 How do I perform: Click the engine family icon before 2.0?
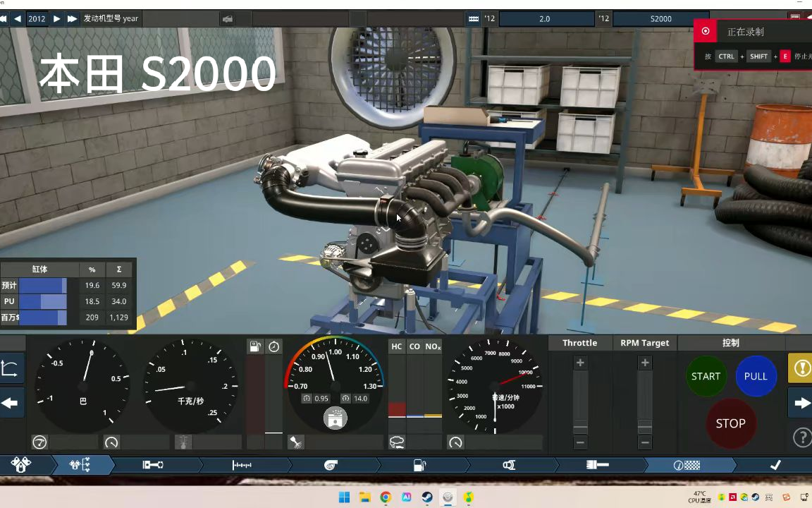pos(474,18)
